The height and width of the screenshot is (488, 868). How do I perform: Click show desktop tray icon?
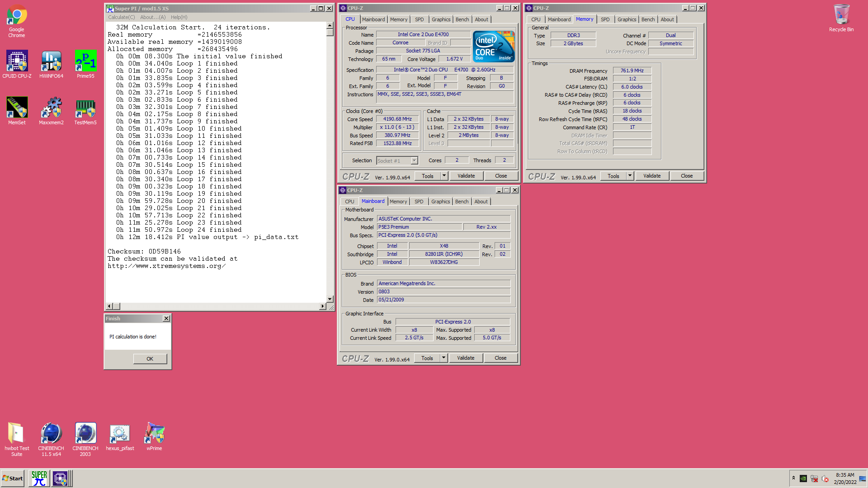click(863, 478)
